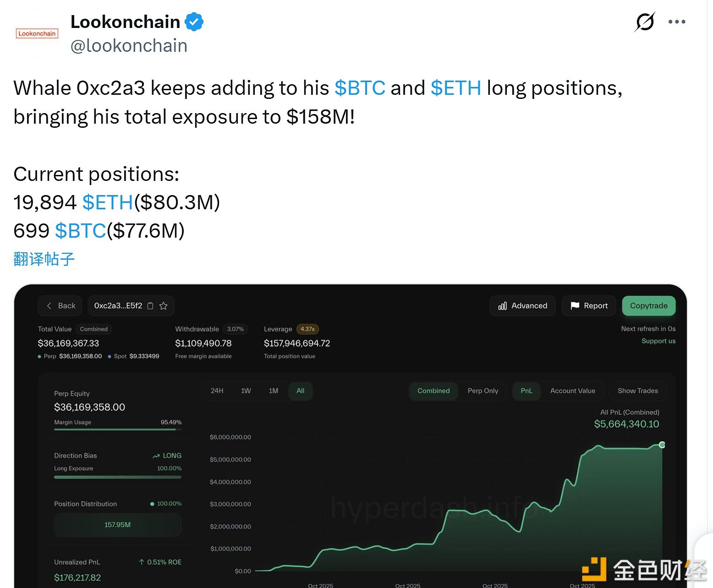Image resolution: width=713 pixels, height=588 pixels.
Task: Favorite the address with star icon
Action: (164, 306)
